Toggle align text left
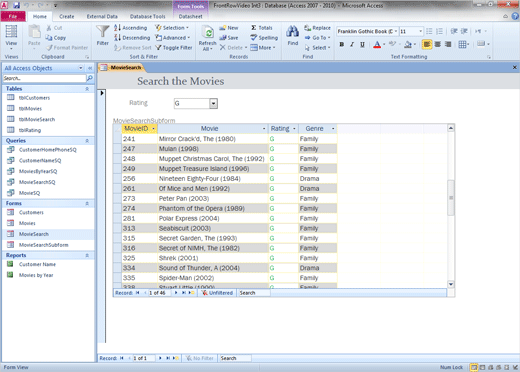 pos(427,44)
